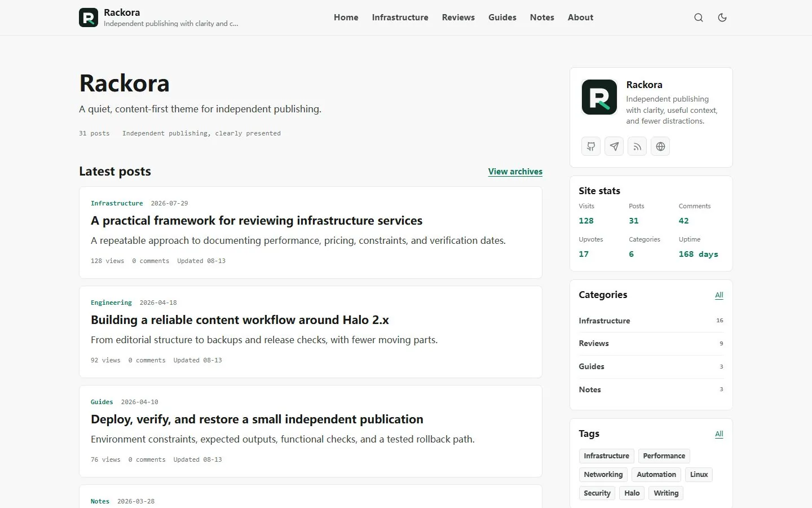Screen dimensions: 812x508
Task: Select the Notes category in the sidebar
Action: pyautogui.click(x=651, y=389)
